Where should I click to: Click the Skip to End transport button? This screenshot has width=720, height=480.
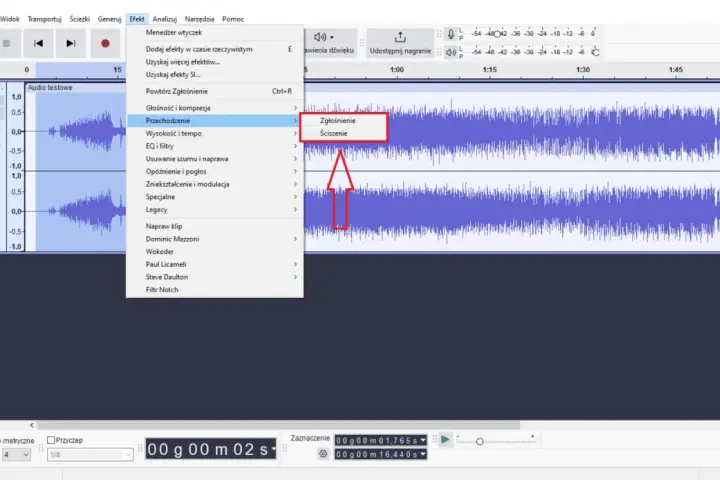pyautogui.click(x=70, y=43)
